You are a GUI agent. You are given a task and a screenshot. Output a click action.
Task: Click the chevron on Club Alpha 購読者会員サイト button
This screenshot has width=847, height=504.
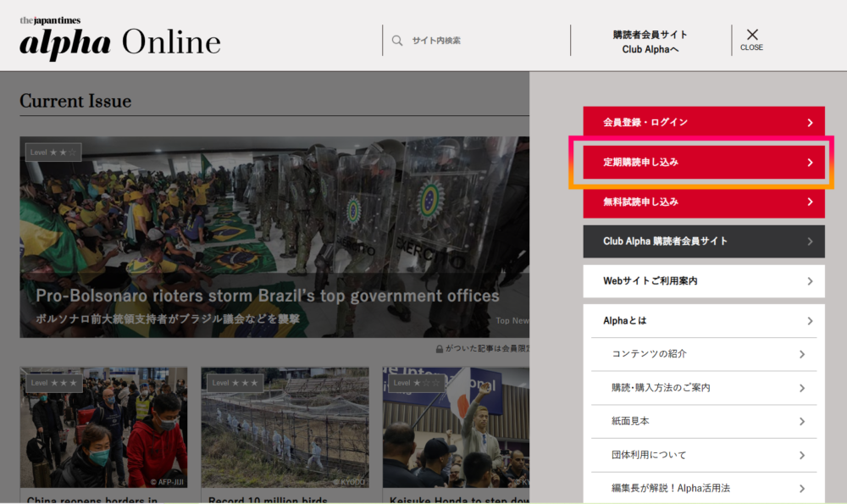point(811,241)
